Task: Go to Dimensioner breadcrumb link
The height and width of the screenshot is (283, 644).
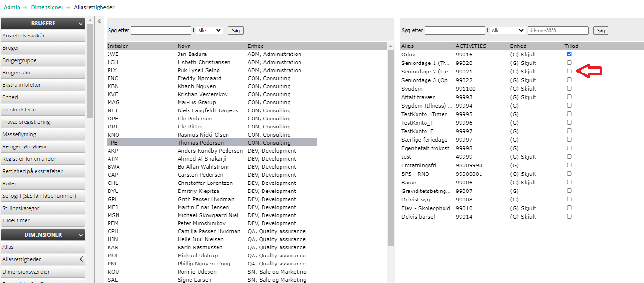Action: click(47, 7)
